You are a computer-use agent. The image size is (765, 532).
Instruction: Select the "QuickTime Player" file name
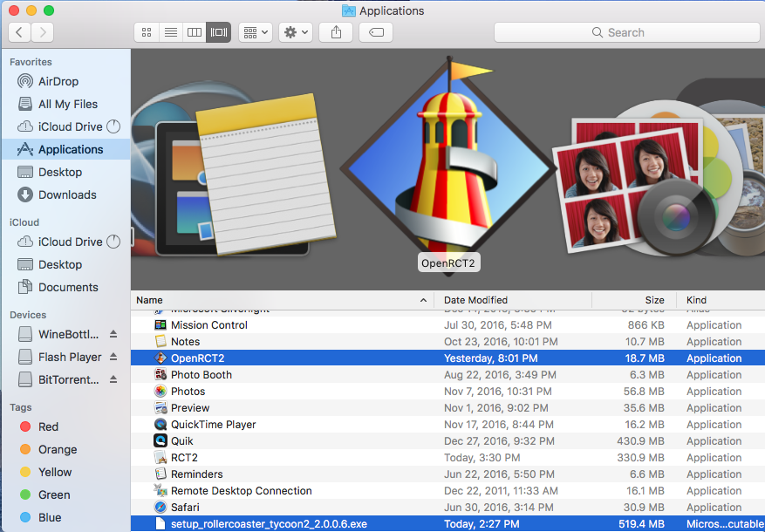coord(213,425)
